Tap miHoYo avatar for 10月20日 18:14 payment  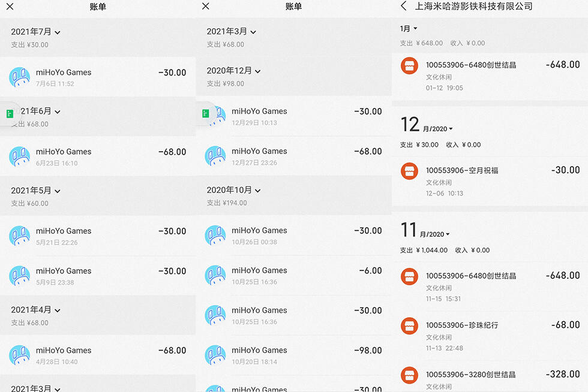(215, 355)
